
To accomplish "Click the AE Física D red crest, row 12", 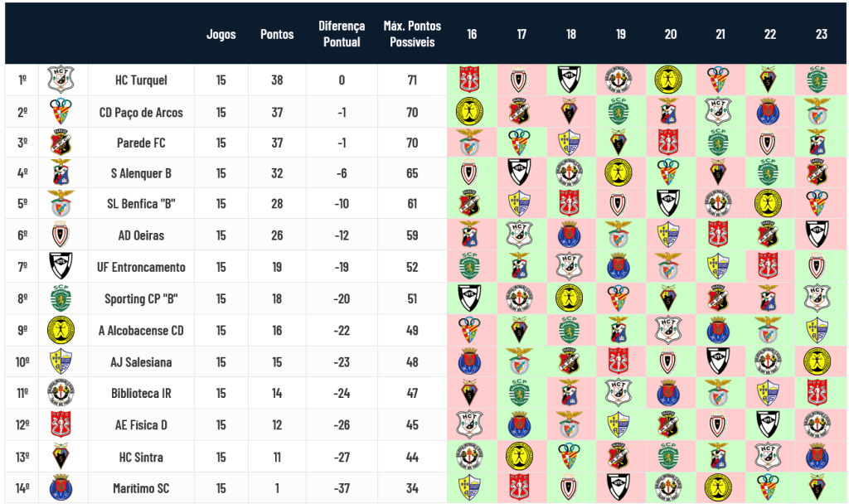I will point(61,424).
